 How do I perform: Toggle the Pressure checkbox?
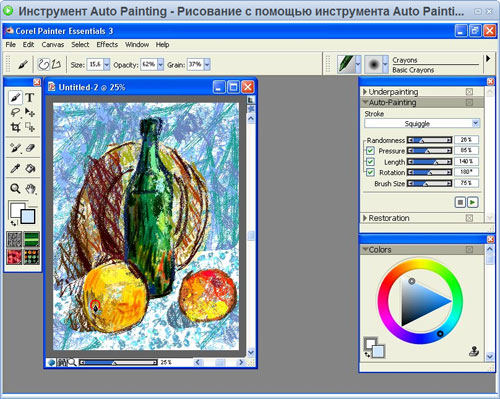pyautogui.click(x=370, y=151)
